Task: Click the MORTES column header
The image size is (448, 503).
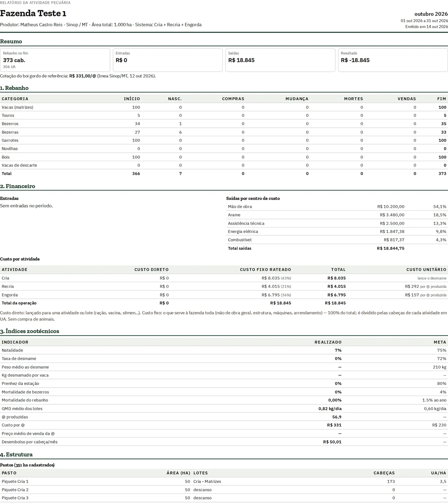Action: (354, 99)
